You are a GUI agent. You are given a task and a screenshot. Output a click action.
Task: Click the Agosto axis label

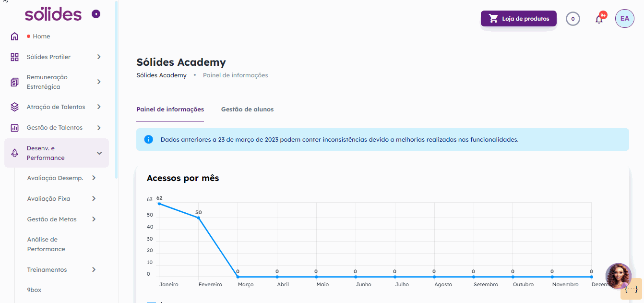pyautogui.click(x=443, y=285)
